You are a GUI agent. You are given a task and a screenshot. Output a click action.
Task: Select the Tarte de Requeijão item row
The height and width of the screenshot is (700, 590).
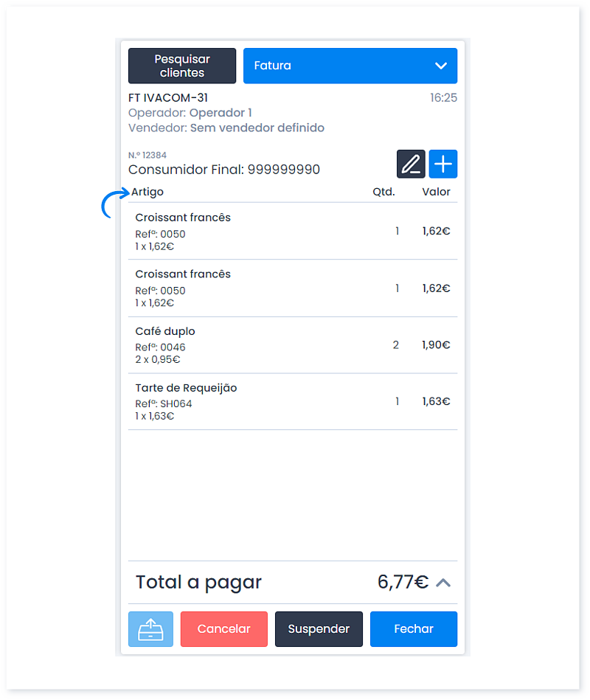coord(293,402)
